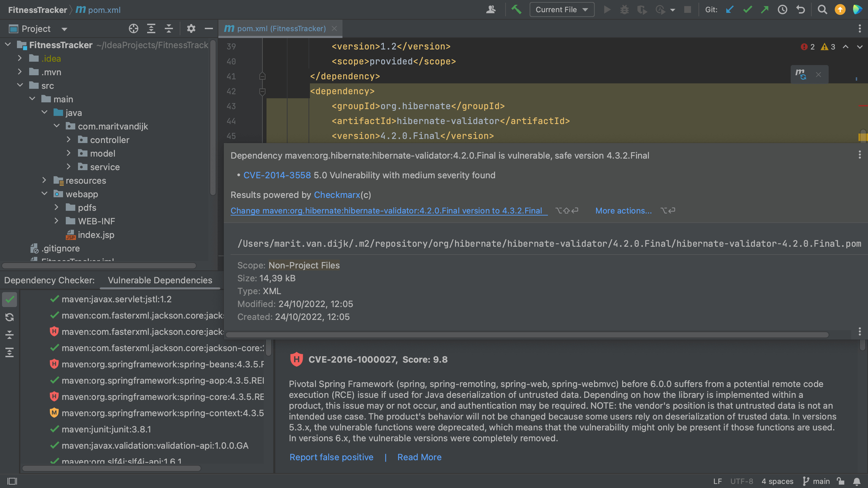Click Git commit checkmark icon

(x=747, y=9)
